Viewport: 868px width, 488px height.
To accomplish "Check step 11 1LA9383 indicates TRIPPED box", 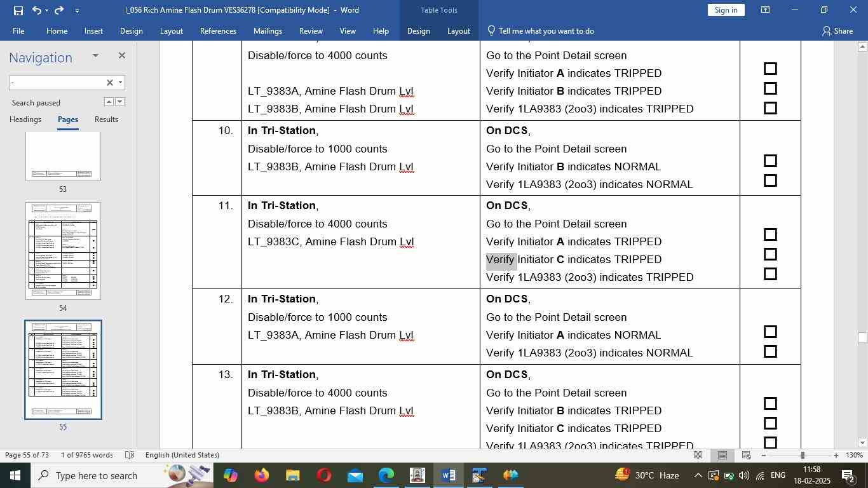I will pos(770,274).
